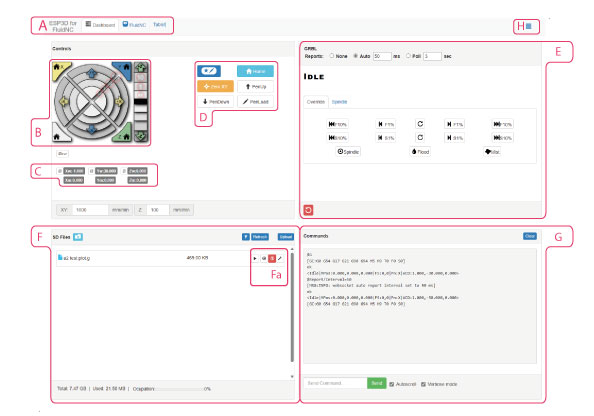Decrease spindle override by 10%
Image resolution: width=594 pixels, height=416 pixels.
click(338, 138)
